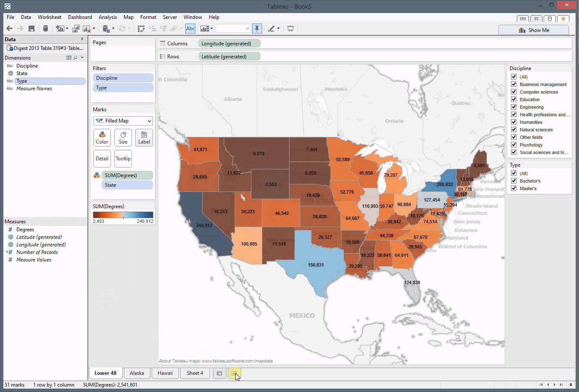Click the Tooltip button in Marks card

tap(123, 159)
